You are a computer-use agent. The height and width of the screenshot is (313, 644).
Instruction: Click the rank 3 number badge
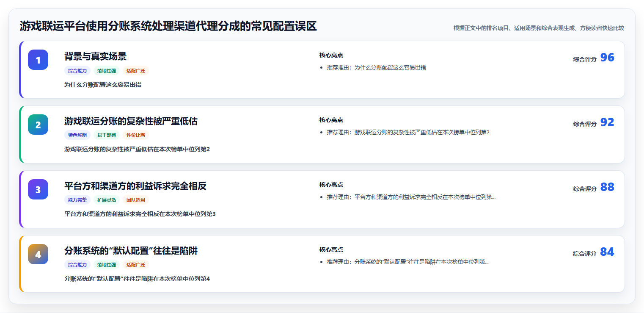pos(38,189)
